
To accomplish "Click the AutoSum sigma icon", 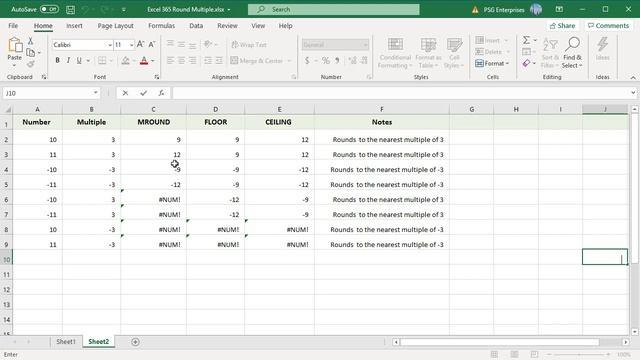I will click(527, 40).
